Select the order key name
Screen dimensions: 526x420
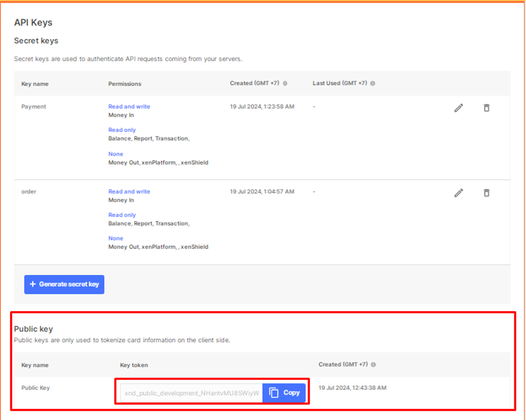click(29, 192)
